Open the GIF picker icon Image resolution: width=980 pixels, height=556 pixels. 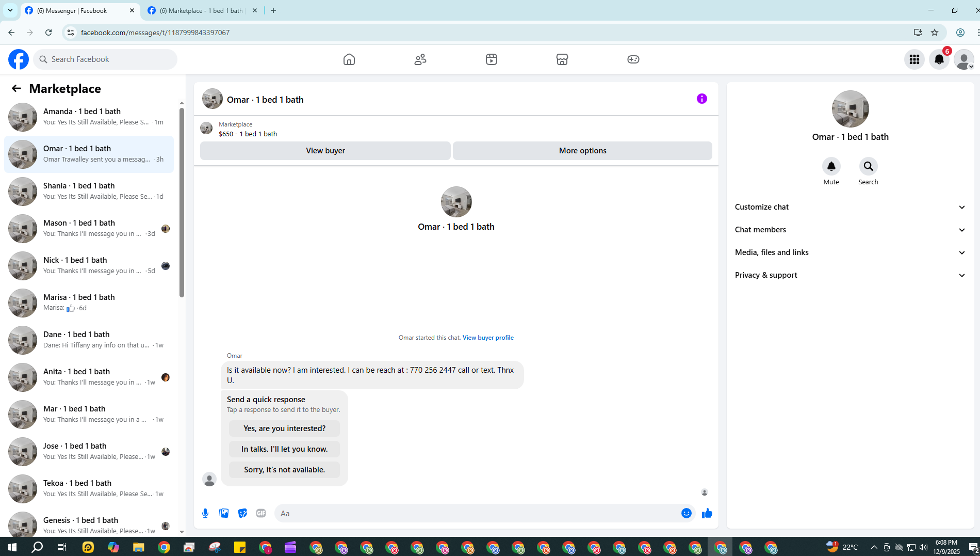click(x=261, y=513)
